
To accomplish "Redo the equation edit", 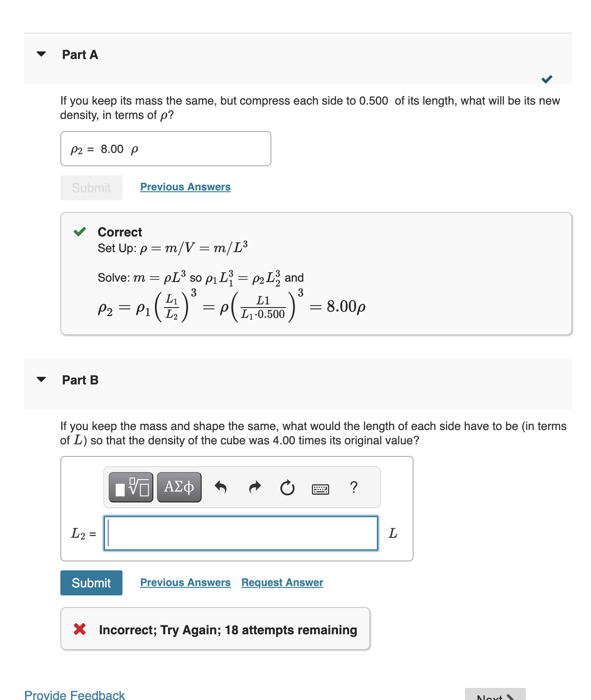I will point(254,487).
